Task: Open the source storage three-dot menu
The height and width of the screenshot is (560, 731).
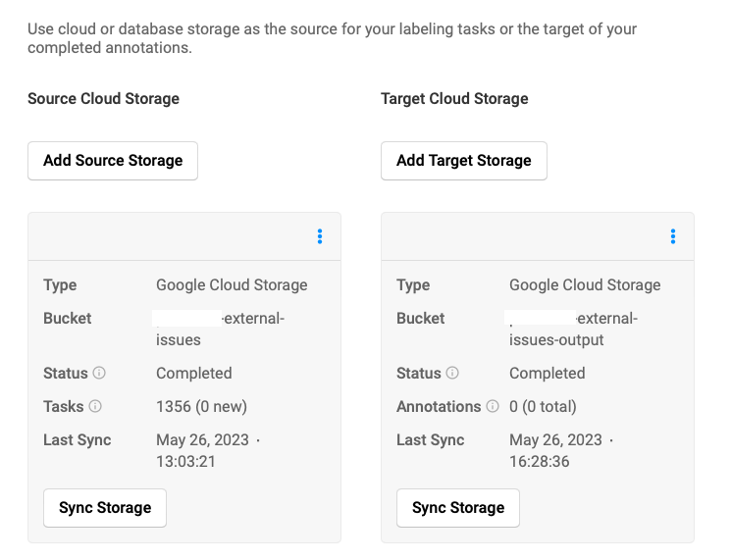Action: (x=320, y=236)
